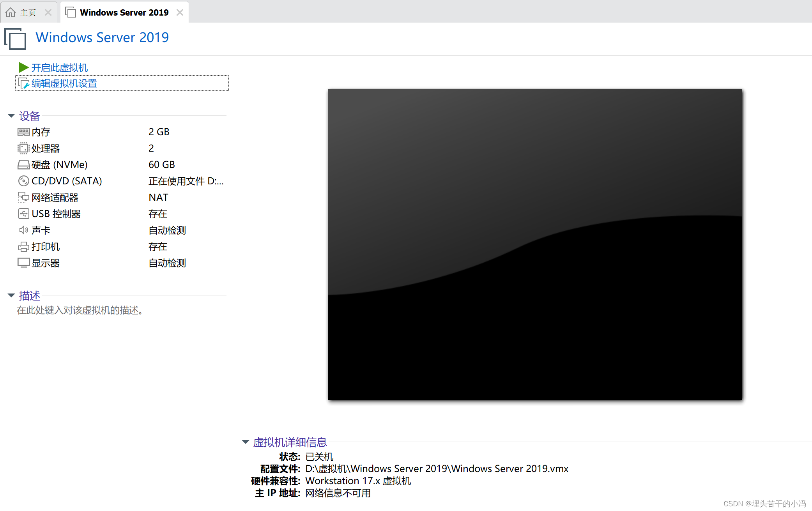Click the green play icon to power on VM
The width and height of the screenshot is (812, 511).
(23, 67)
